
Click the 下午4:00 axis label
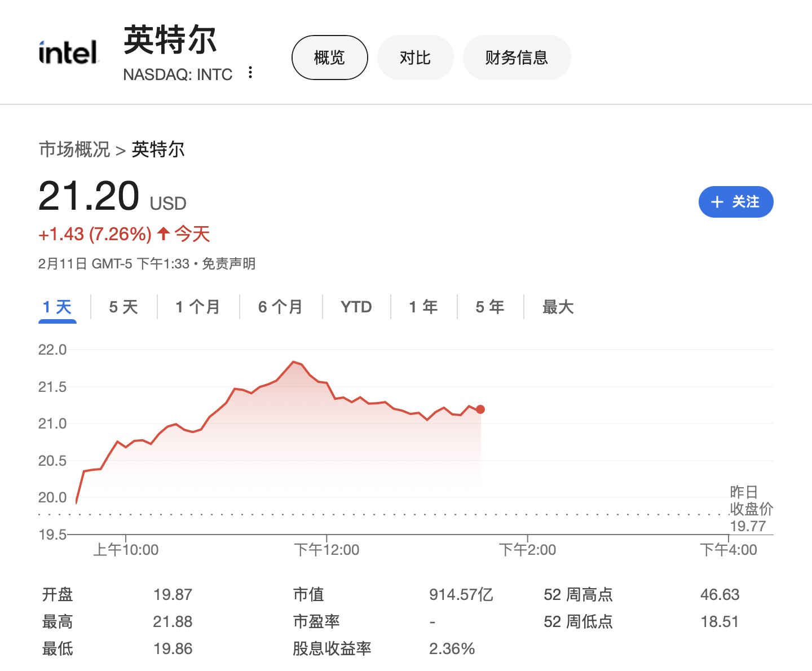(729, 550)
